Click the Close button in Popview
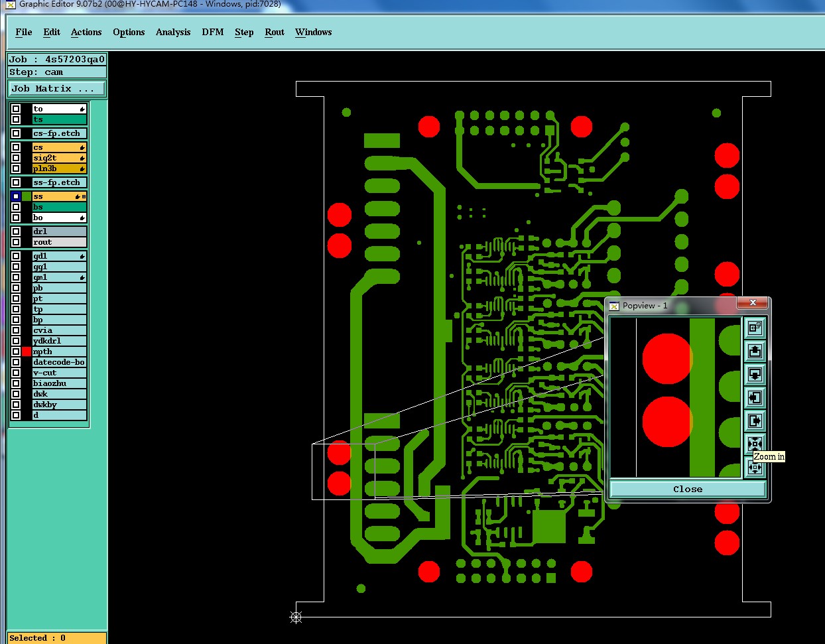Image resolution: width=825 pixels, height=644 pixels. tap(688, 489)
